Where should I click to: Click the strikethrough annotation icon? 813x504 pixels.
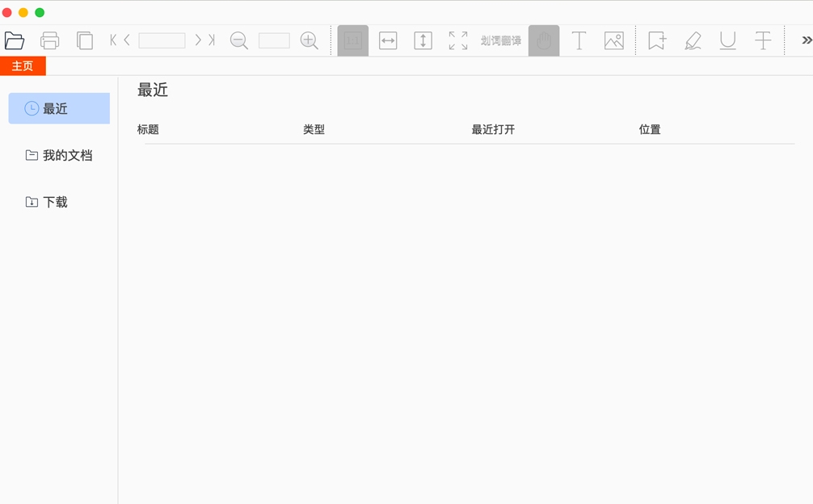point(763,40)
